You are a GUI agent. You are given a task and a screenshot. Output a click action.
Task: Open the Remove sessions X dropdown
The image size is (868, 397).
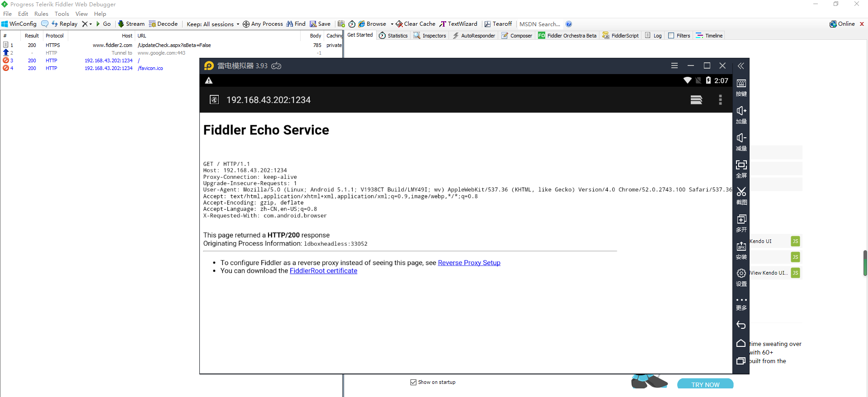point(87,24)
